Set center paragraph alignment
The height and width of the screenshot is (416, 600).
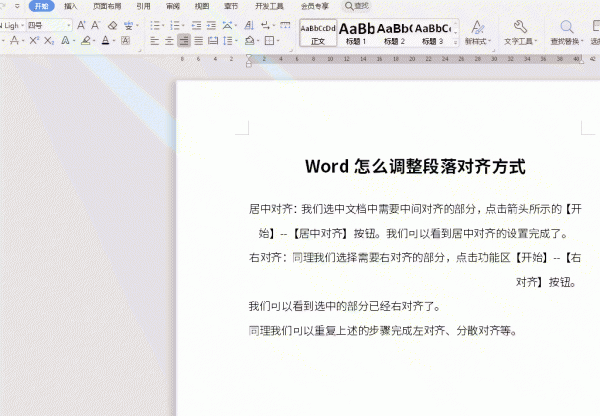click(x=169, y=41)
